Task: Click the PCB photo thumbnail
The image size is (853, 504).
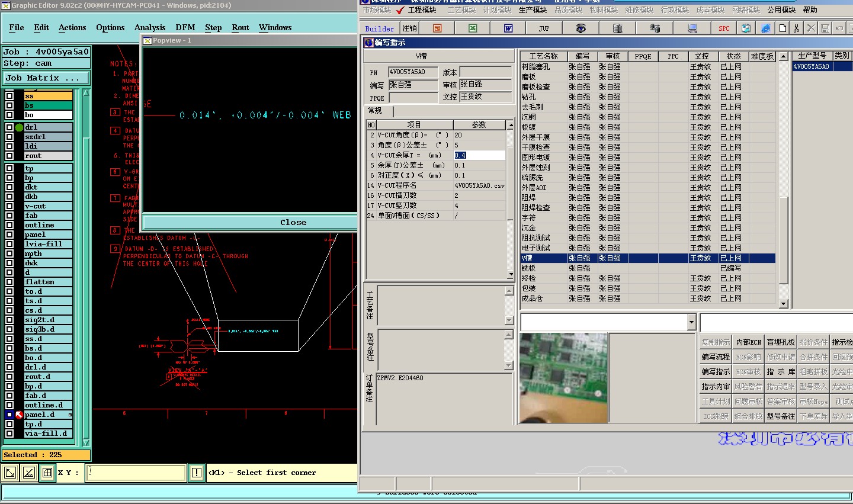Action: 563,378
